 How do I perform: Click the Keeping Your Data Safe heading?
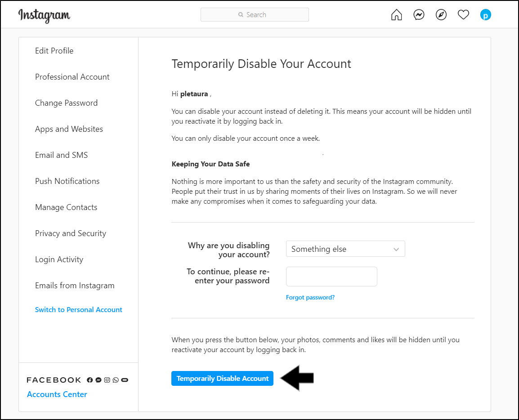point(210,164)
